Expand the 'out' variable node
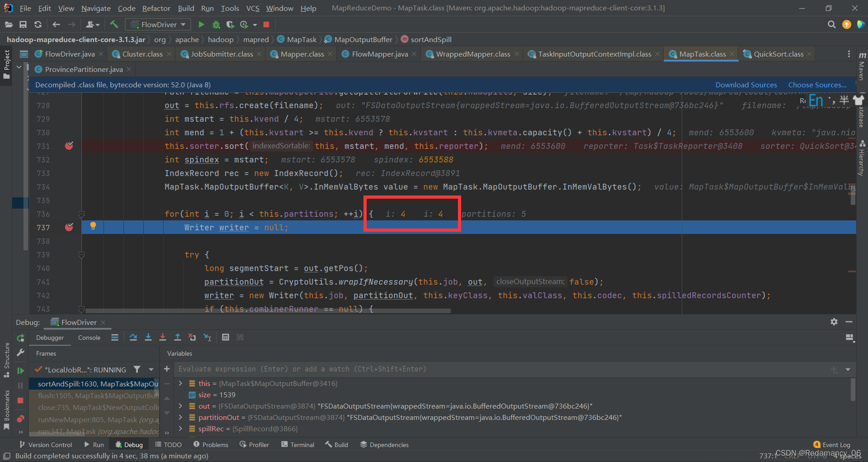 pos(180,406)
